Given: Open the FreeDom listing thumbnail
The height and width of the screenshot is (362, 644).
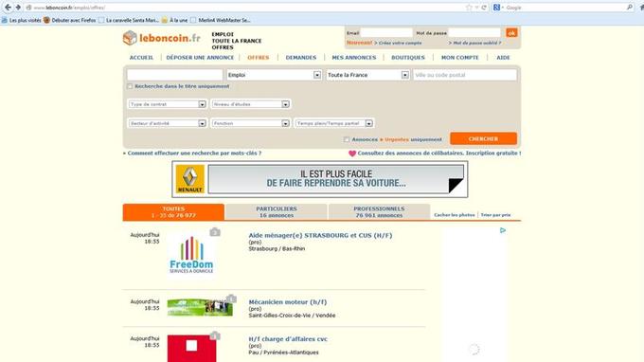Looking at the screenshot, I should (191, 255).
